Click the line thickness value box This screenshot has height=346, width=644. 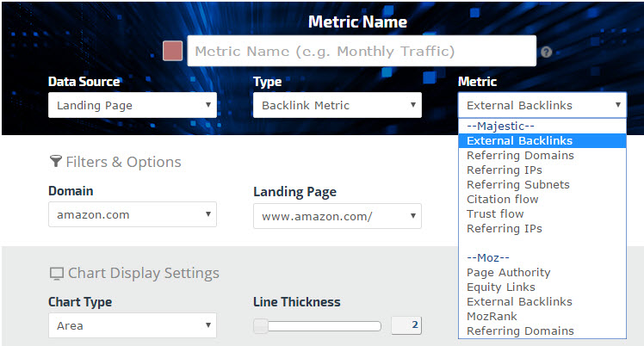406,325
